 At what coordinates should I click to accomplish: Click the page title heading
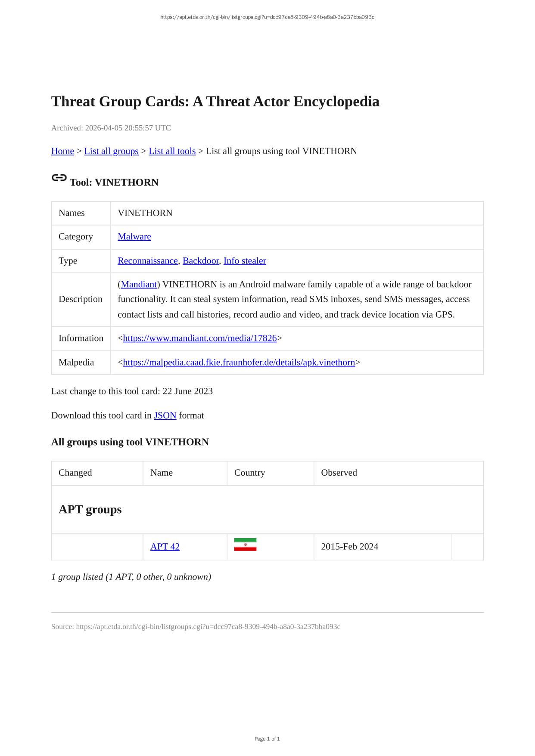click(x=215, y=102)
